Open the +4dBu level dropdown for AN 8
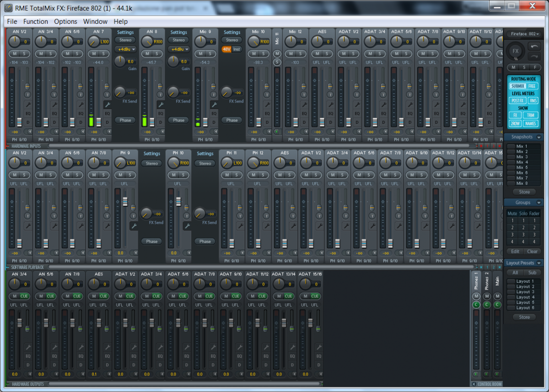The height and width of the screenshot is (392, 549). pyautogui.click(x=178, y=49)
